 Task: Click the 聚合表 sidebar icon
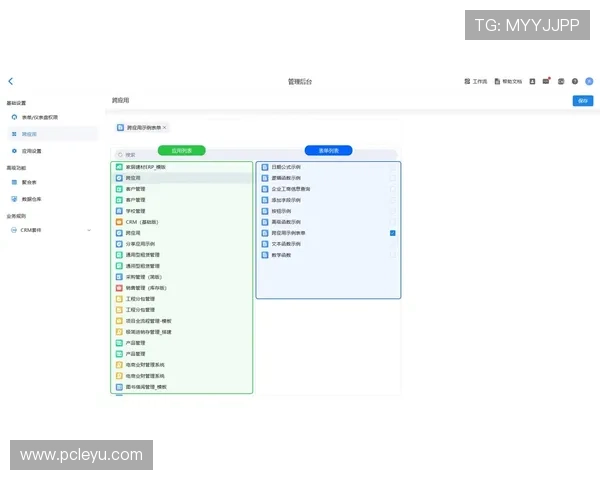(x=14, y=182)
